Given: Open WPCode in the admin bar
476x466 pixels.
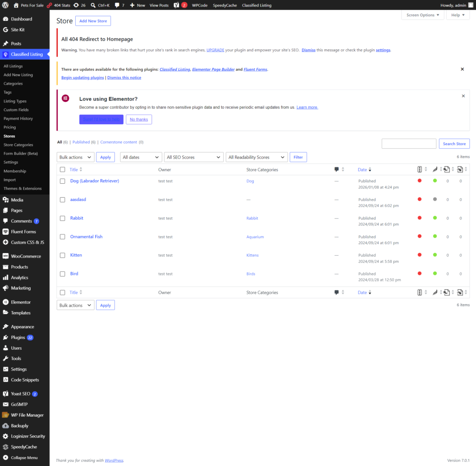Looking at the screenshot, I should coord(199,5).
